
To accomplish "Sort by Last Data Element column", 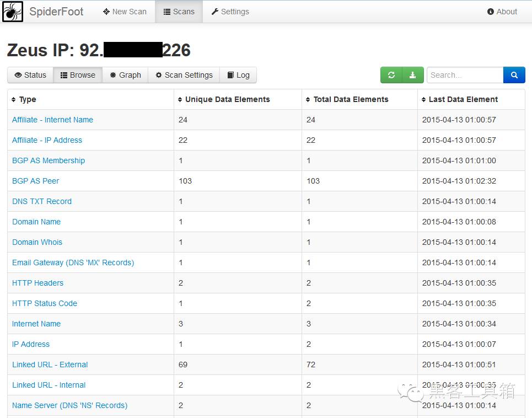I will [x=460, y=99].
